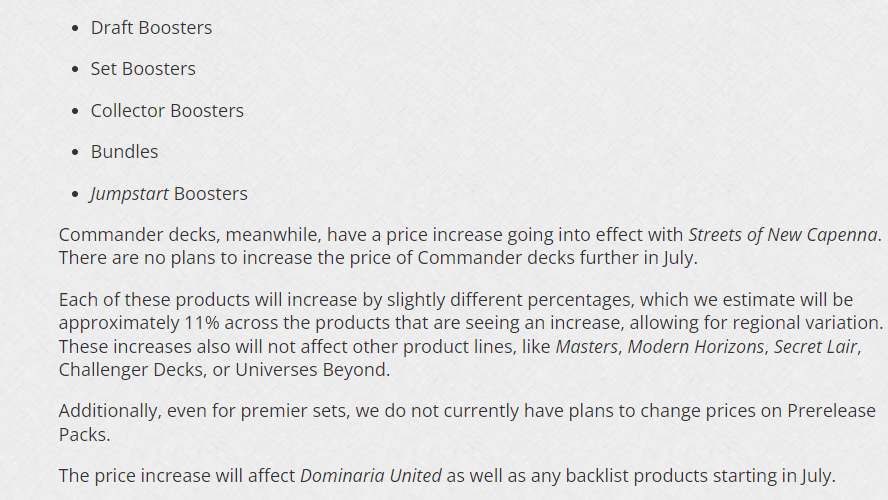Image resolution: width=888 pixels, height=500 pixels.
Task: Click the 'Set Boosters' list item
Action: point(143,69)
